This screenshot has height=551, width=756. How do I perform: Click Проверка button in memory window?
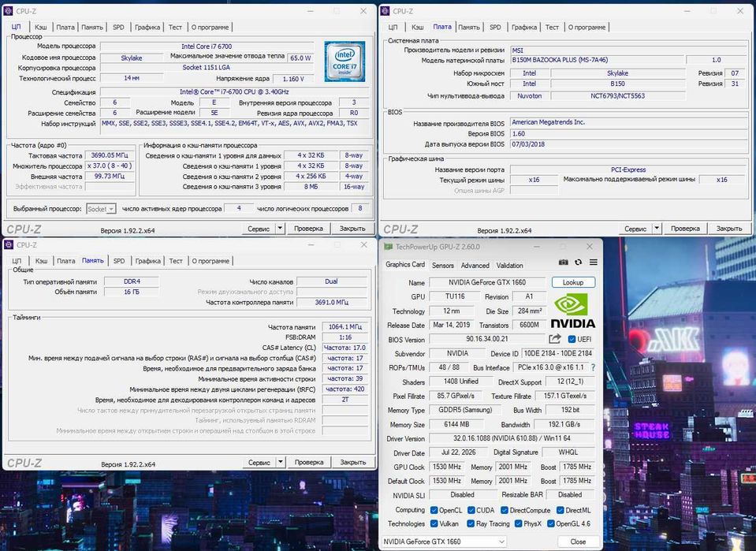309,462
